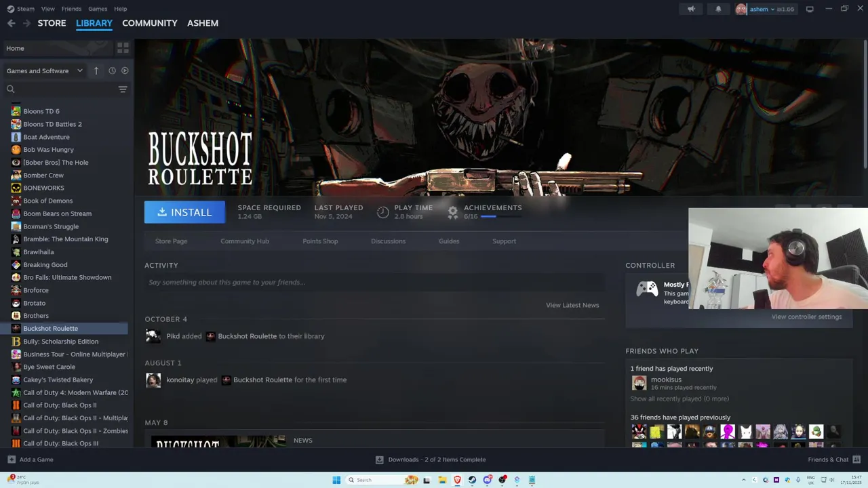Click Show all recently played link
868x488 pixels.
(x=679, y=399)
